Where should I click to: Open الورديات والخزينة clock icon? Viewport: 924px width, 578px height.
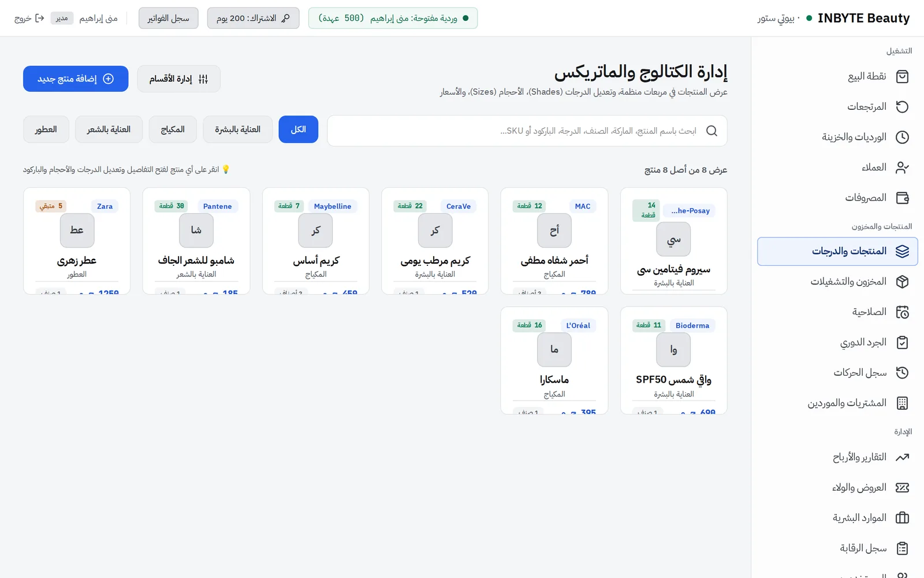click(902, 137)
